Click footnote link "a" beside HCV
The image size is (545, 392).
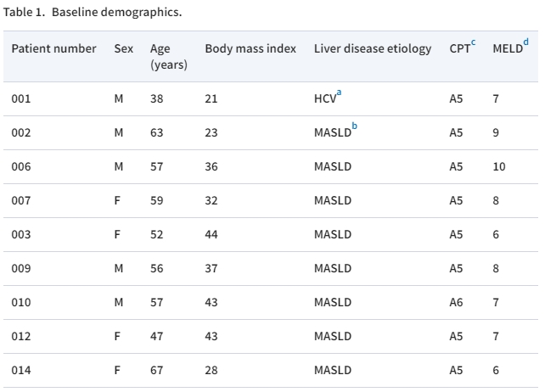pyautogui.click(x=339, y=92)
